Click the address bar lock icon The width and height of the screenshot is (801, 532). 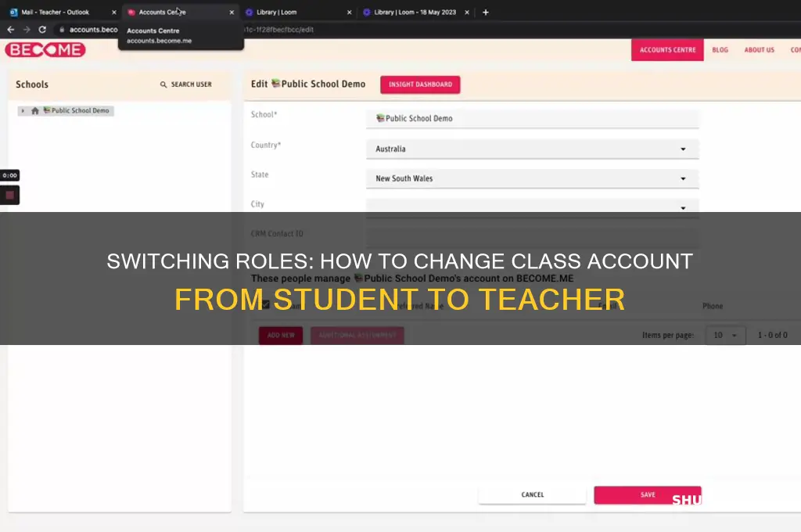62,30
